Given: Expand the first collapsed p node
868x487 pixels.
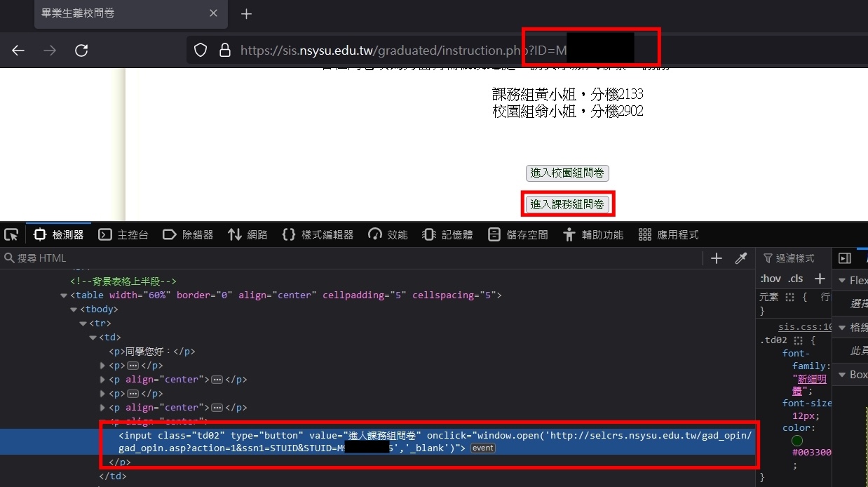Looking at the screenshot, I should point(102,366).
